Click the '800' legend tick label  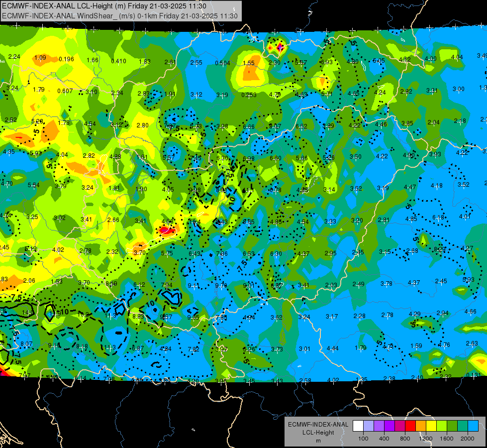coord(405,439)
